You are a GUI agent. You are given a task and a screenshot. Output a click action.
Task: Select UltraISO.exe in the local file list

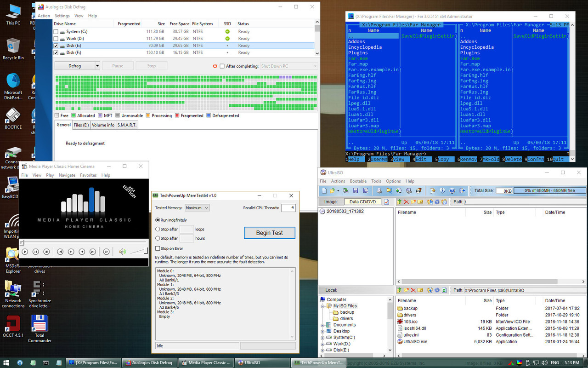(x=415, y=342)
